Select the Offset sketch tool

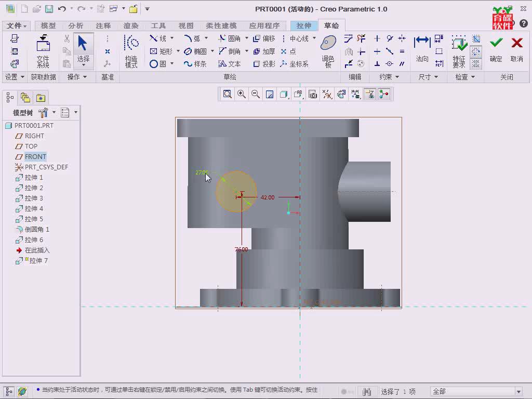click(x=264, y=38)
